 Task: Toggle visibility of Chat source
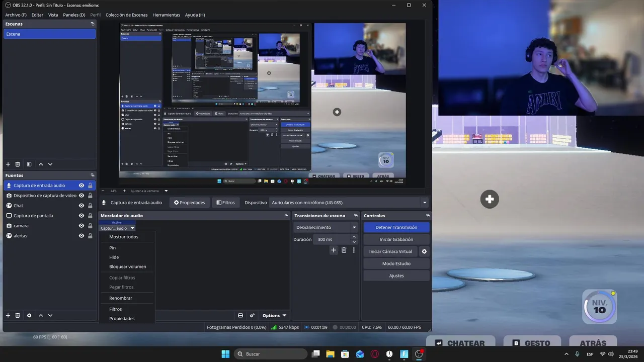click(82, 206)
